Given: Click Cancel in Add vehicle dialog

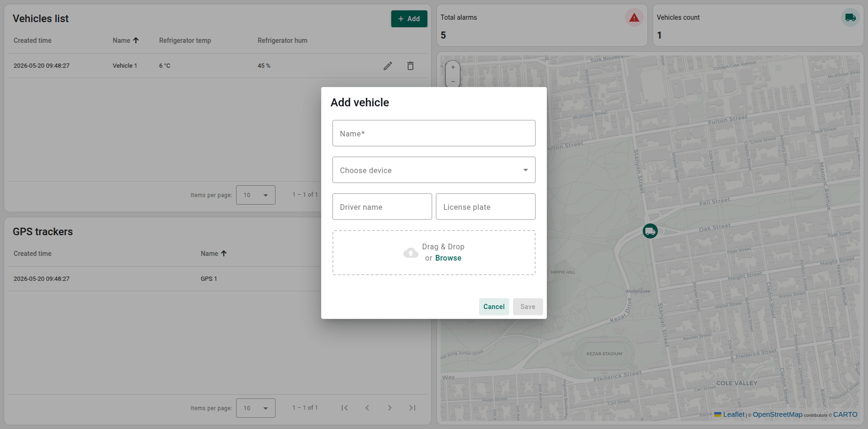Looking at the screenshot, I should pos(494,307).
